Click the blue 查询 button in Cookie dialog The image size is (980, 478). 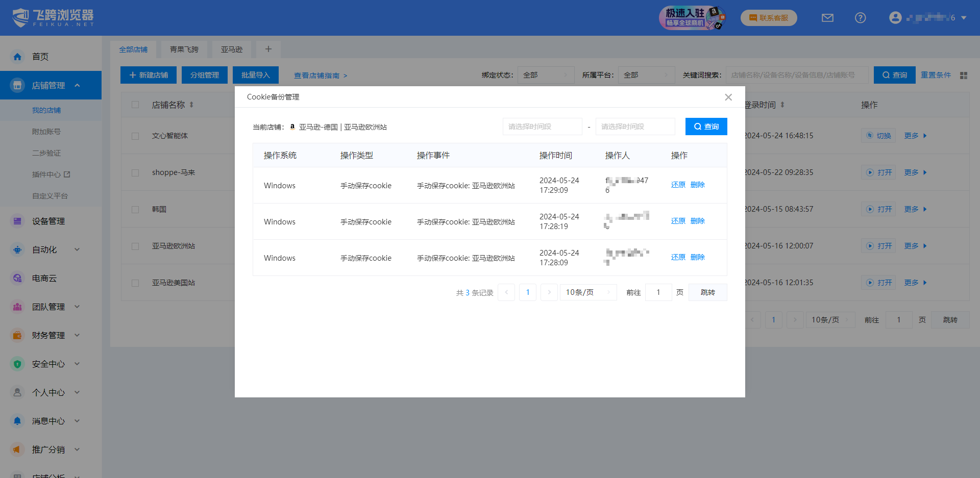tap(706, 127)
